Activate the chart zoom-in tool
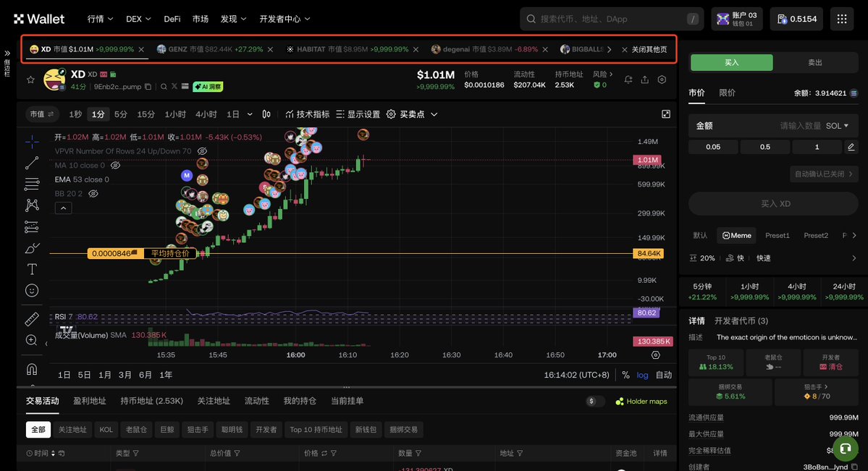Image resolution: width=868 pixels, height=471 pixels. (32, 340)
